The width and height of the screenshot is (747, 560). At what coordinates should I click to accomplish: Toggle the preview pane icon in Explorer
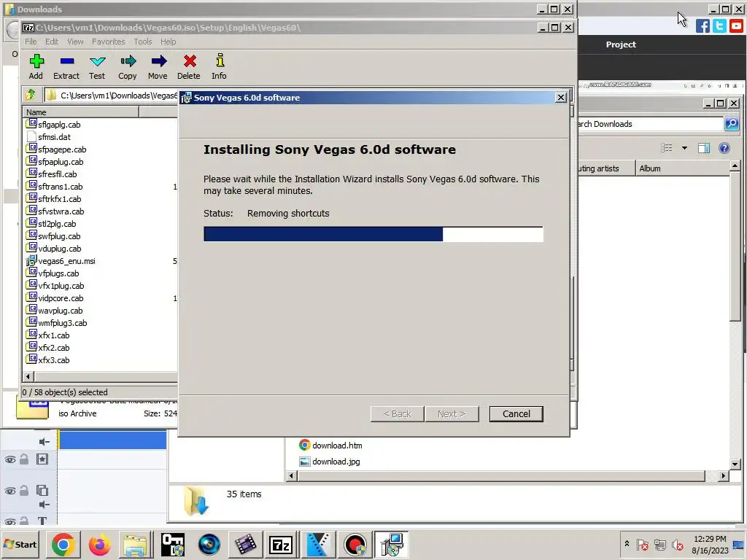[x=704, y=148]
